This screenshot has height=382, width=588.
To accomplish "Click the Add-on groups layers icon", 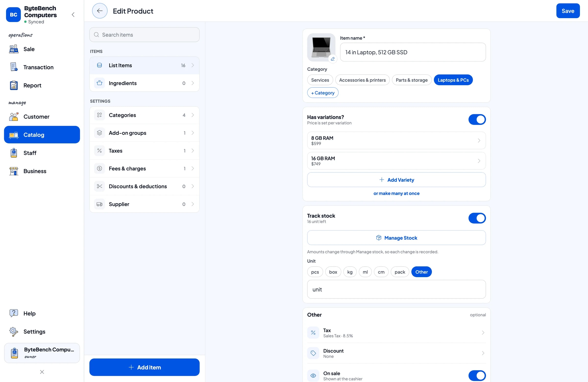I will tap(99, 133).
